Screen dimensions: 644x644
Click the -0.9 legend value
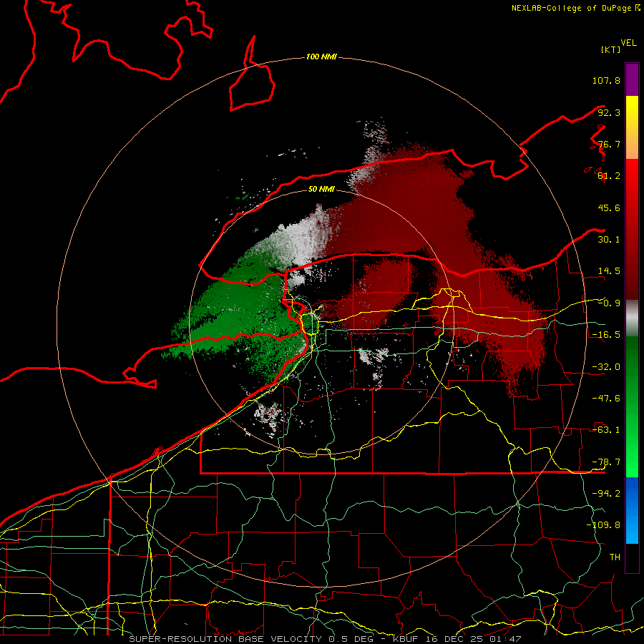[x=609, y=303]
